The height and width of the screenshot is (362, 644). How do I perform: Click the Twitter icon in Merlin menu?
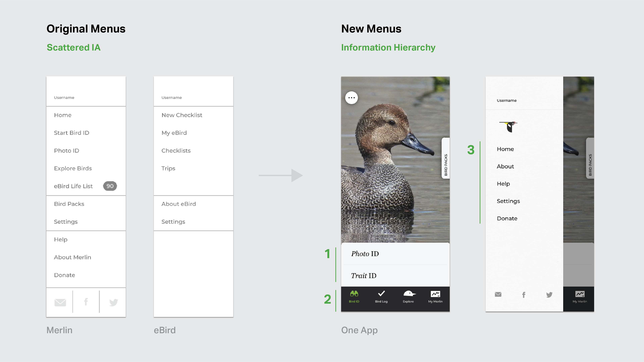(114, 302)
